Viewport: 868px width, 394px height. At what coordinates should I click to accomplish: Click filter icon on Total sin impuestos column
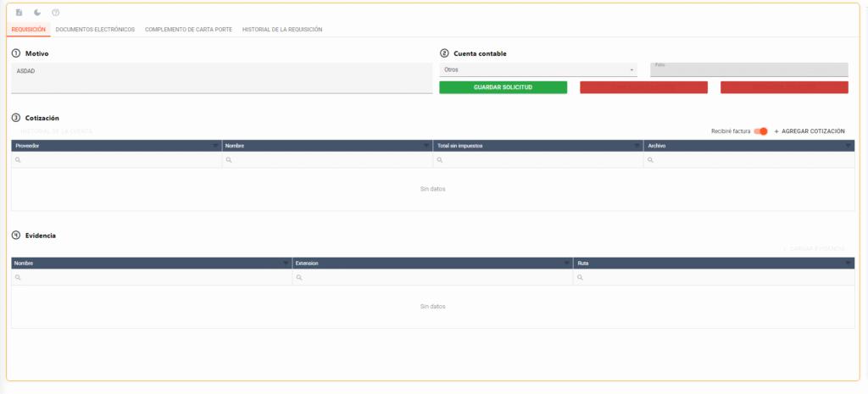pyautogui.click(x=637, y=146)
